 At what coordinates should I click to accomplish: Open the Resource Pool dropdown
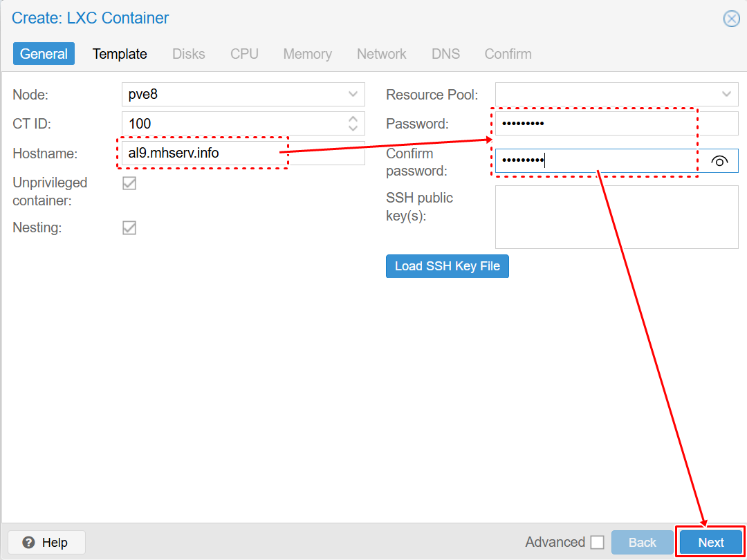click(x=726, y=95)
